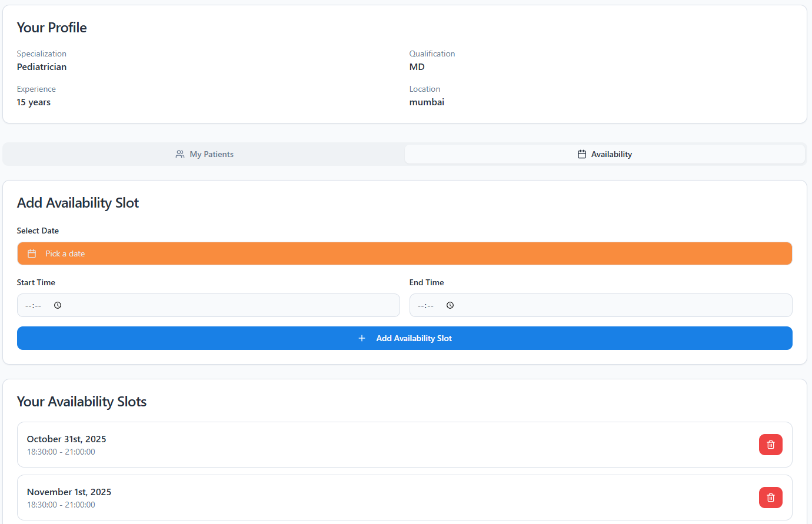The image size is (812, 524).
Task: Open the End Time picker field
Action: 601,305
